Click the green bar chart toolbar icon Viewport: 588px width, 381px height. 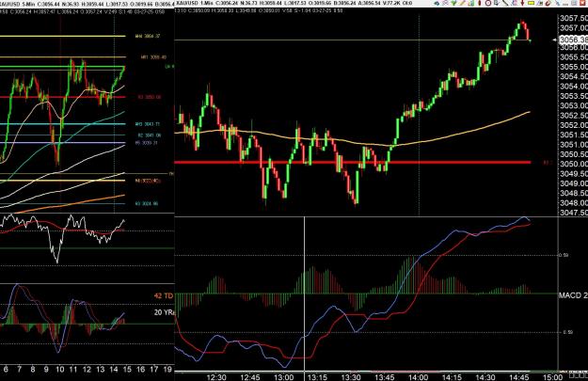point(471,3)
